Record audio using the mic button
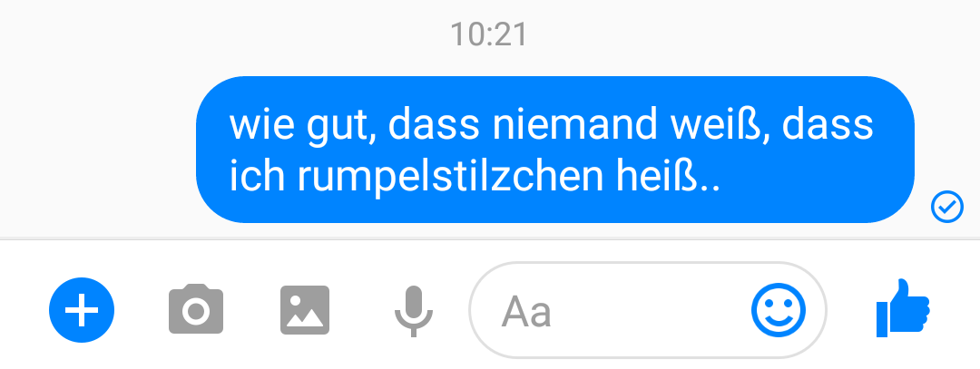This screenshot has width=980, height=369. pos(414,311)
